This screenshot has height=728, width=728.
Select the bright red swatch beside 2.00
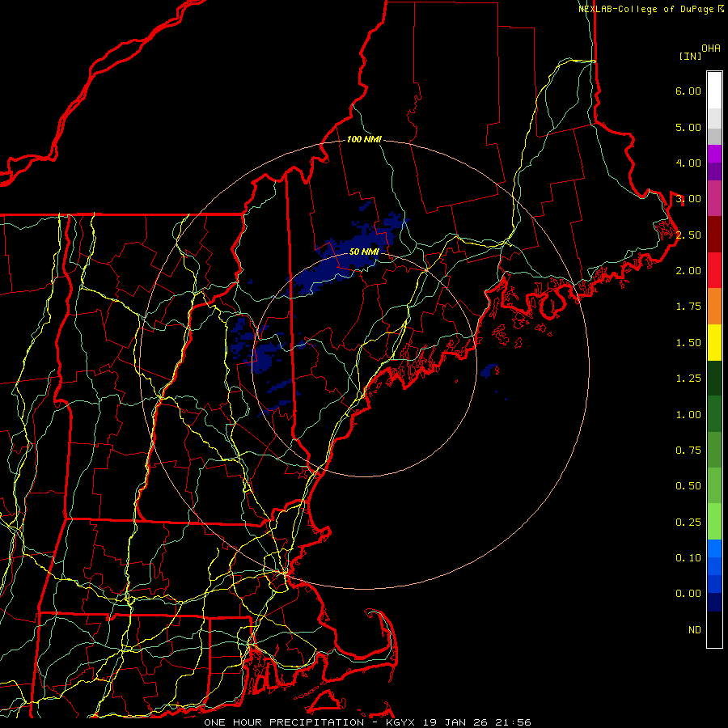click(714, 270)
